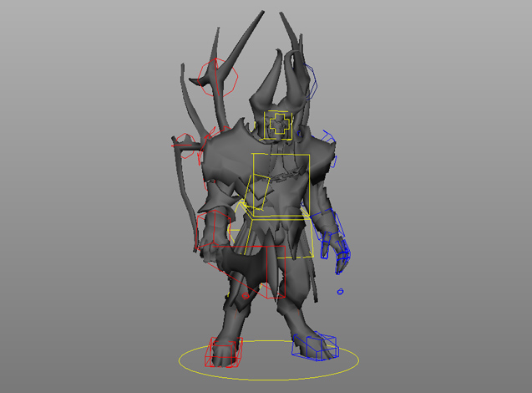
Task: Select the blue foot box control
Action: [321, 346]
